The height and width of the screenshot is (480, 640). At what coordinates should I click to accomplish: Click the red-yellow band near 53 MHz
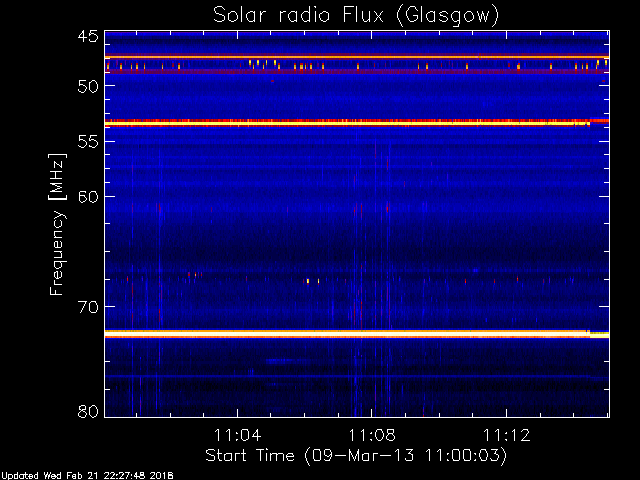357,122
